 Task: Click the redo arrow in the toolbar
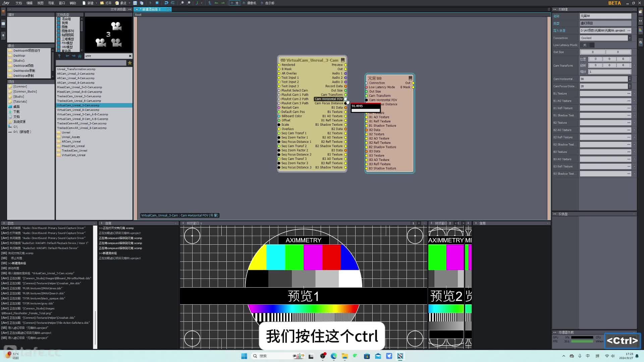[x=173, y=3]
